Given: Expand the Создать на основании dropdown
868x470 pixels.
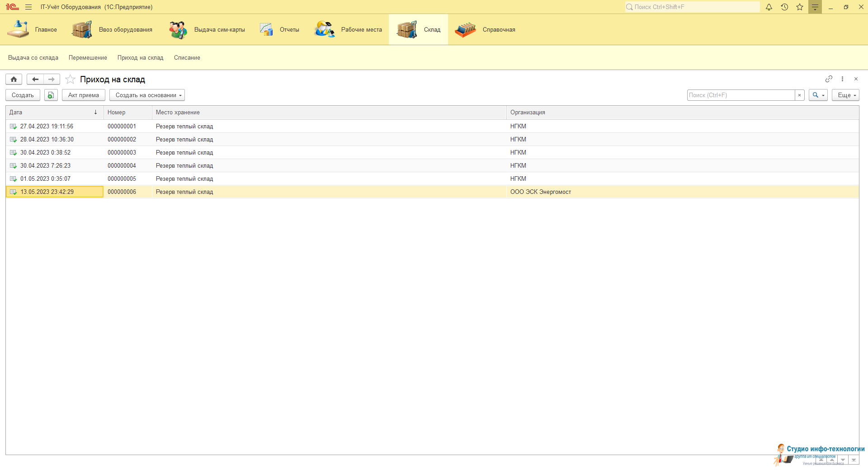Looking at the screenshot, I should pyautogui.click(x=147, y=95).
